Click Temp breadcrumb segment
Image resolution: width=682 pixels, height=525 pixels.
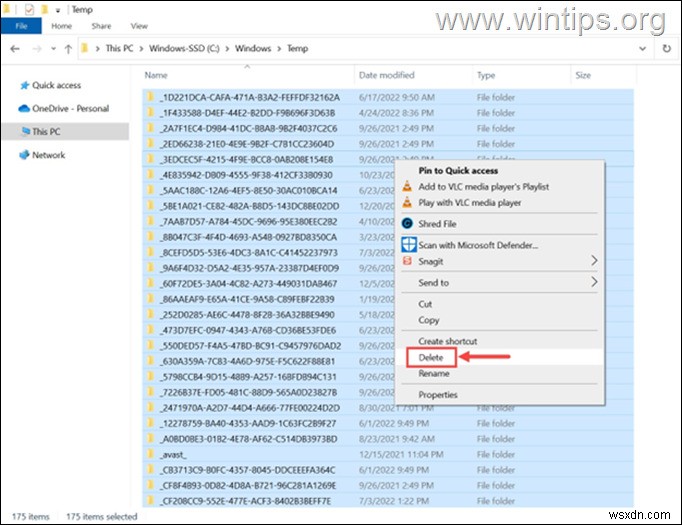[x=298, y=48]
